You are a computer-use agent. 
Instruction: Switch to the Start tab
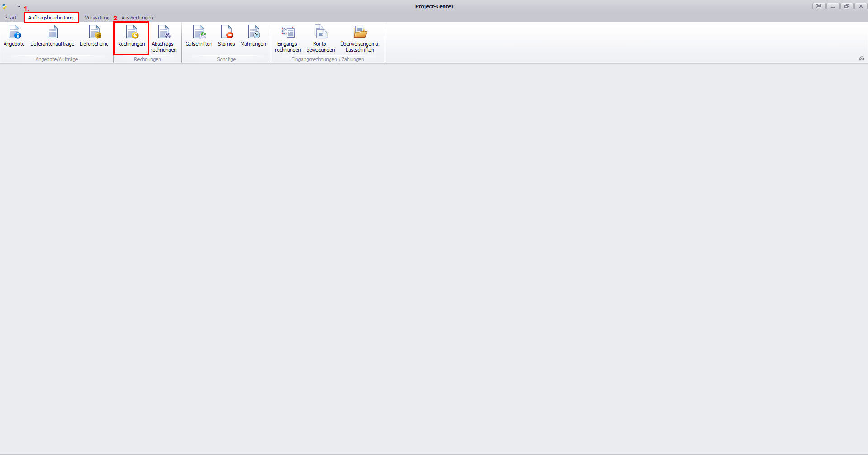11,18
